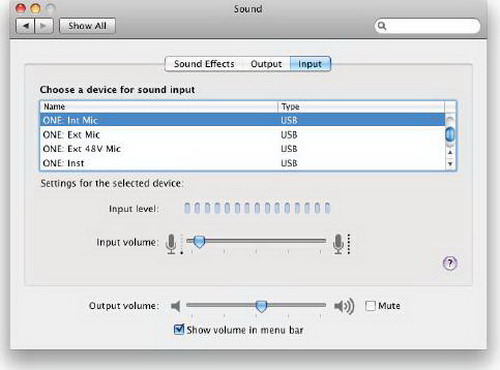The height and width of the screenshot is (370, 500).
Task: Click the device list scrollbar thumb
Action: pos(450,134)
